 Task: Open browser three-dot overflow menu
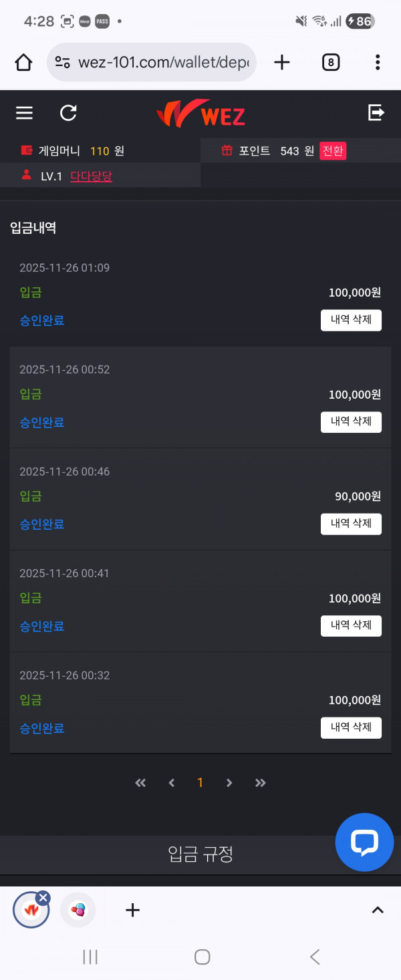coord(378,63)
